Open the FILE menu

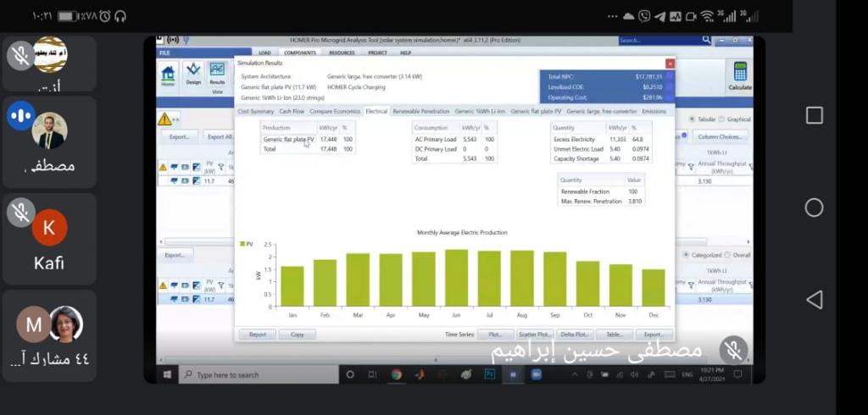164,53
